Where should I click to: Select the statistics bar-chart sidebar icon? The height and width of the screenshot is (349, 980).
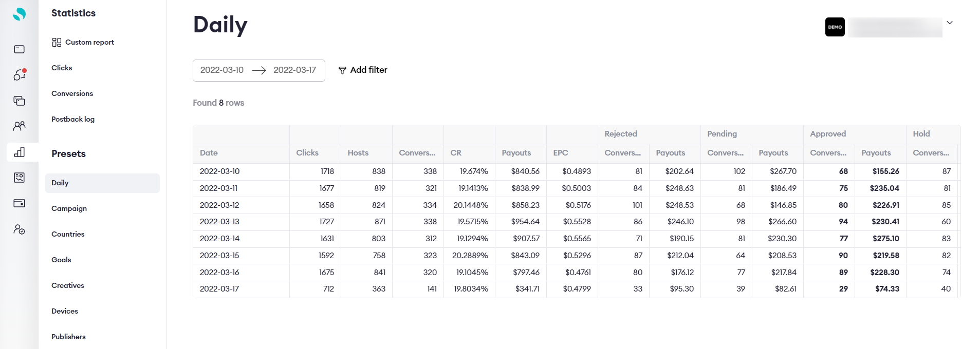pyautogui.click(x=19, y=152)
